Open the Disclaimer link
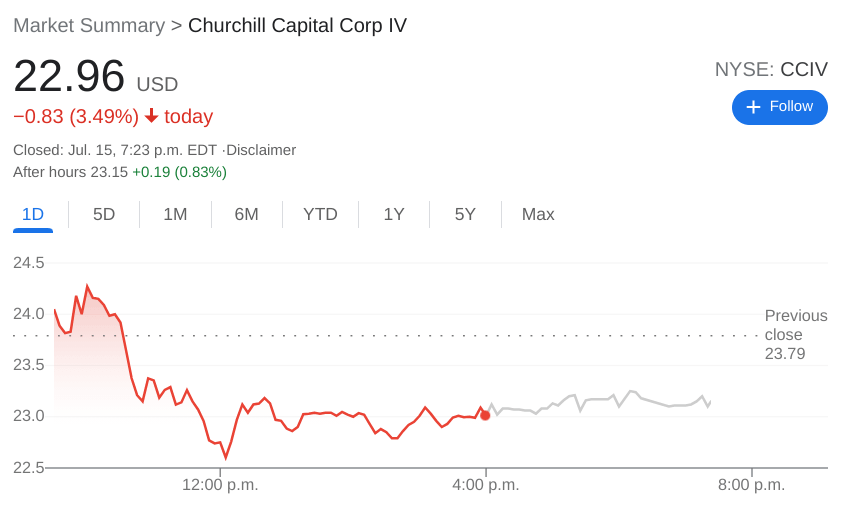This screenshot has width=850, height=507. click(261, 150)
